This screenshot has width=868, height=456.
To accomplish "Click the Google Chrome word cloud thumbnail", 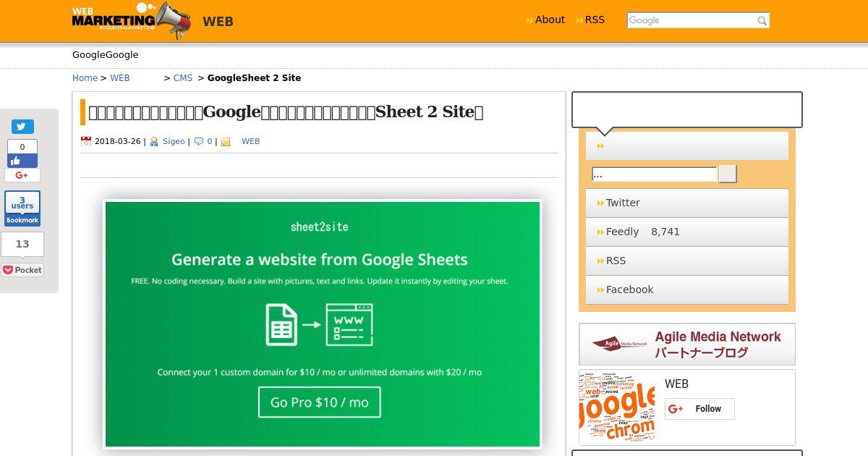I will pyautogui.click(x=618, y=407).
